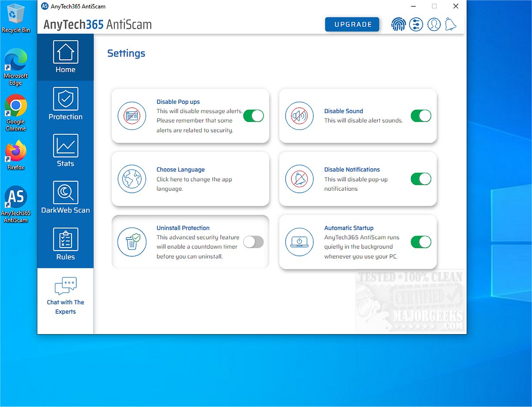
Task: Open the notifications bell icon in header
Action: click(451, 24)
